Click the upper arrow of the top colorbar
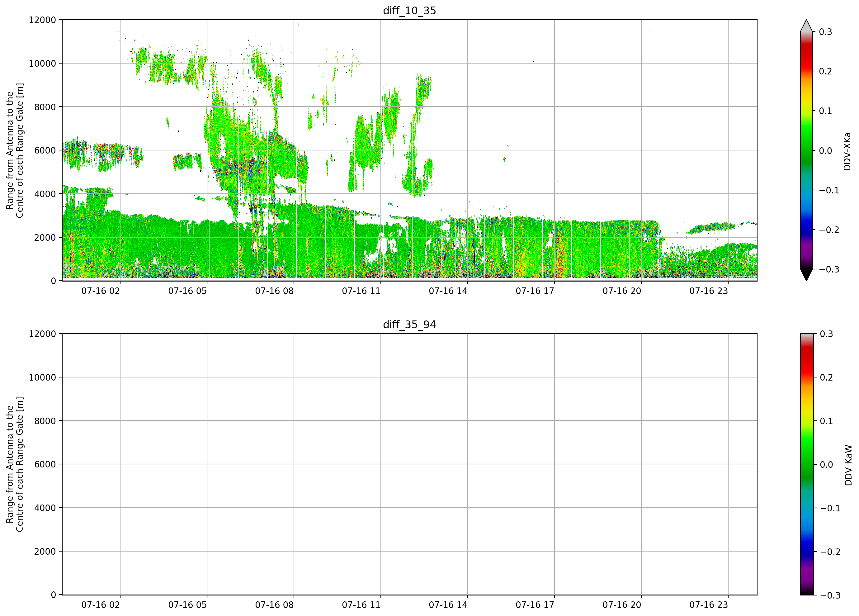The width and height of the screenshot is (859, 616). pyautogui.click(x=806, y=26)
